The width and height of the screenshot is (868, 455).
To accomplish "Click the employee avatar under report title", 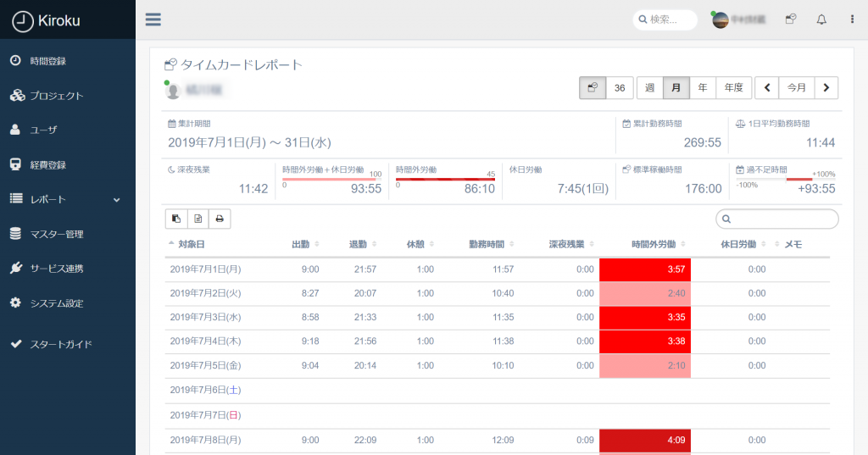I will pos(173,91).
